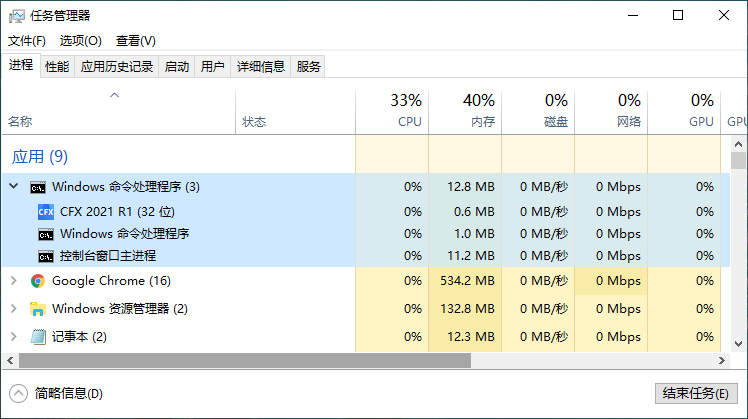Viewport: 748px width, 419px height.
Task: Open the 选项(O) menu
Action: pos(81,41)
